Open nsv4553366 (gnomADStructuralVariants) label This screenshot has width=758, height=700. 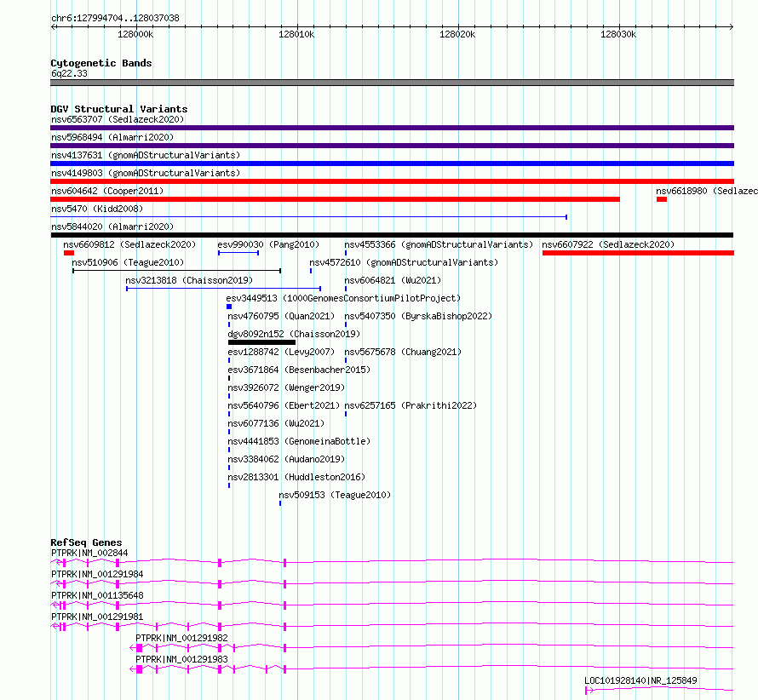coord(439,244)
